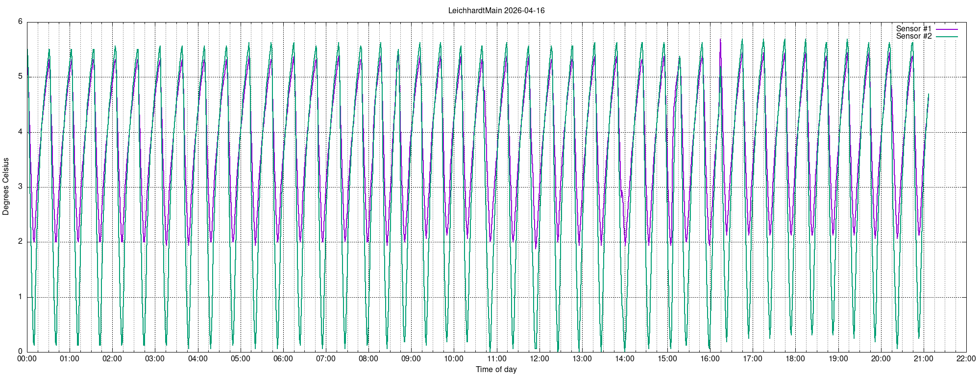Image resolution: width=980 pixels, height=376 pixels.
Task: Click the final data point after 21:00
Action: pyautogui.click(x=929, y=94)
